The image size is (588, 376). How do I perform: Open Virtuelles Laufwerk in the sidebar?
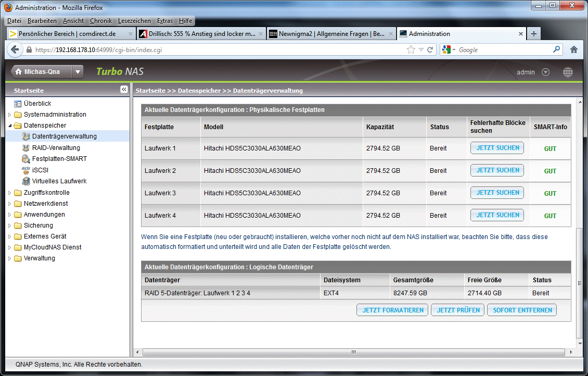coord(59,181)
